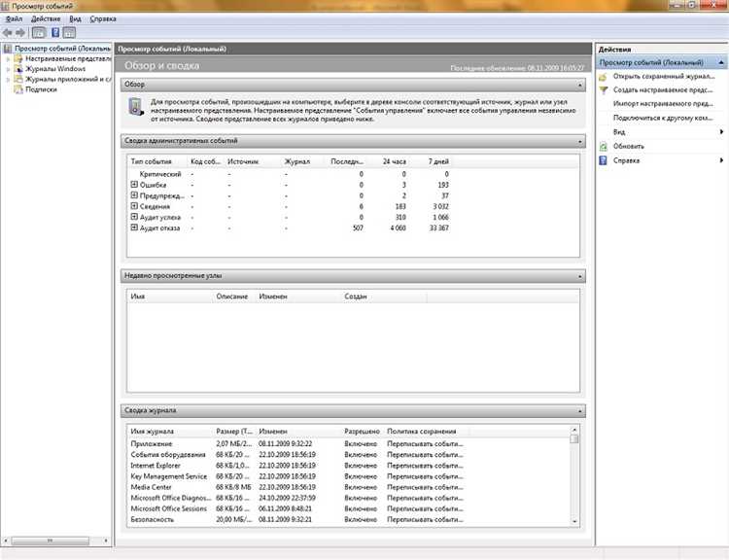This screenshot has width=729, height=560.
Task: Click the Открыть сохраненный журнал icon
Action: point(603,76)
